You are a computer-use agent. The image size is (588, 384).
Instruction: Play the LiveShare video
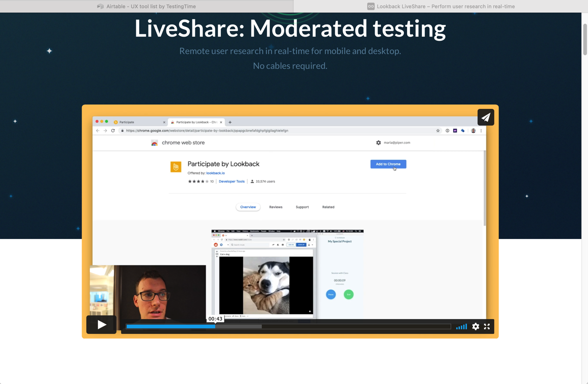coord(102,325)
